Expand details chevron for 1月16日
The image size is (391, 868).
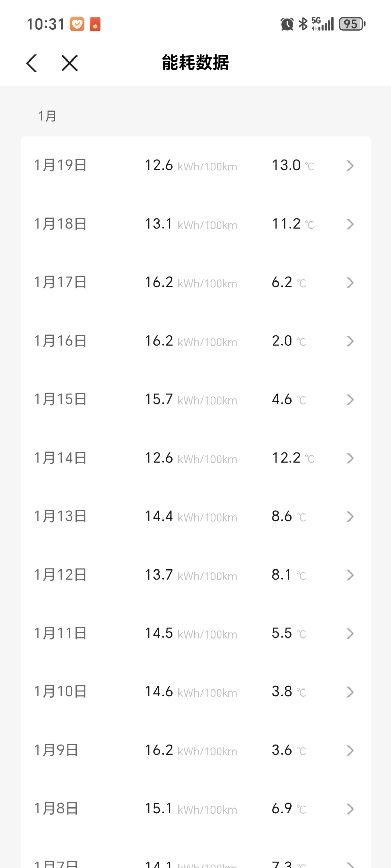[x=350, y=341]
